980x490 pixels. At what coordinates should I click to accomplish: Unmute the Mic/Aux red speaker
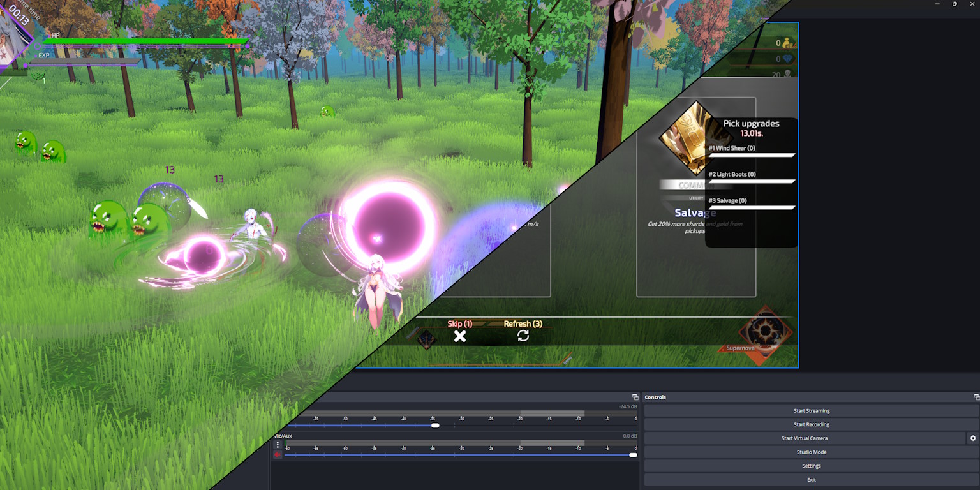point(278,455)
